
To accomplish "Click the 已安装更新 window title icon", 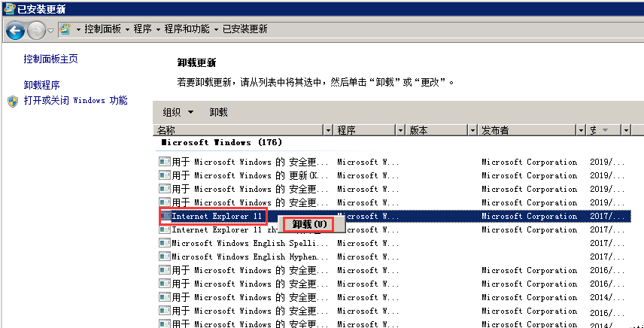I will 9,8.
